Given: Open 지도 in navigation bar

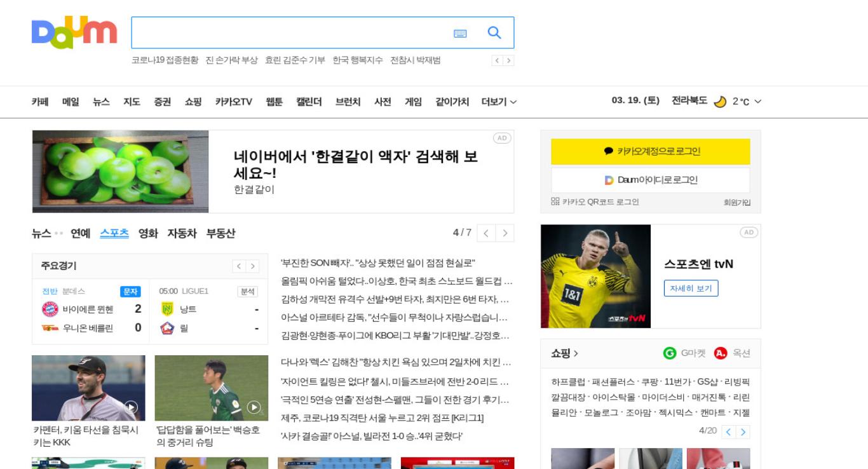Looking at the screenshot, I should [x=132, y=102].
